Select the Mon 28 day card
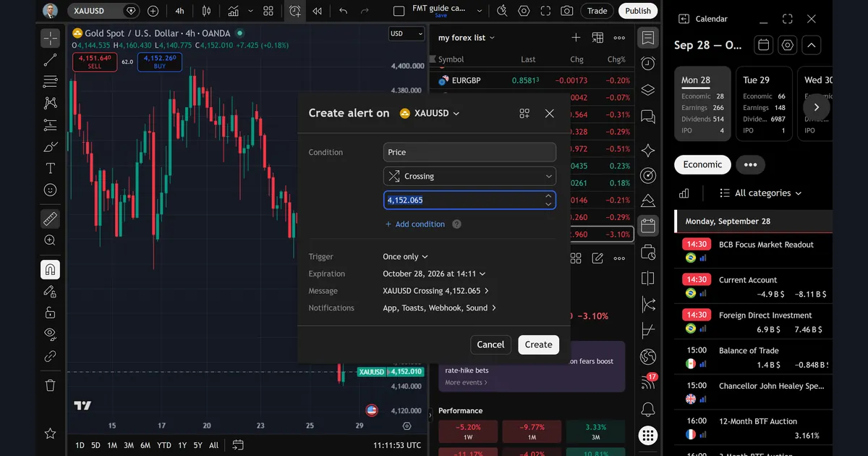 pyautogui.click(x=702, y=104)
